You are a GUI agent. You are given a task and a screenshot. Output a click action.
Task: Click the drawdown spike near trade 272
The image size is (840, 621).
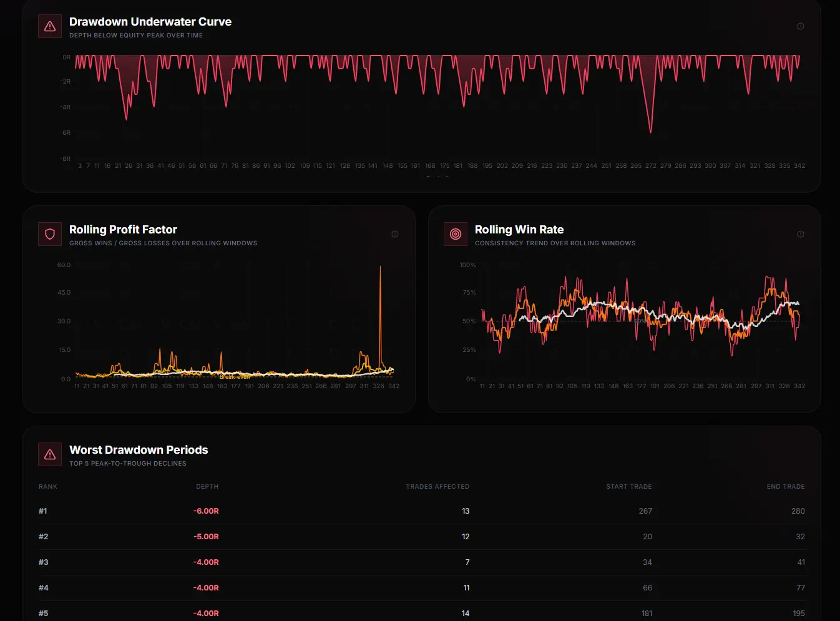650,132
